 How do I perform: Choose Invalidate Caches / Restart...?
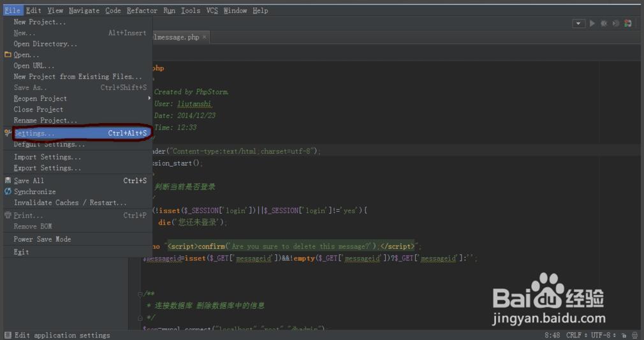78,203
